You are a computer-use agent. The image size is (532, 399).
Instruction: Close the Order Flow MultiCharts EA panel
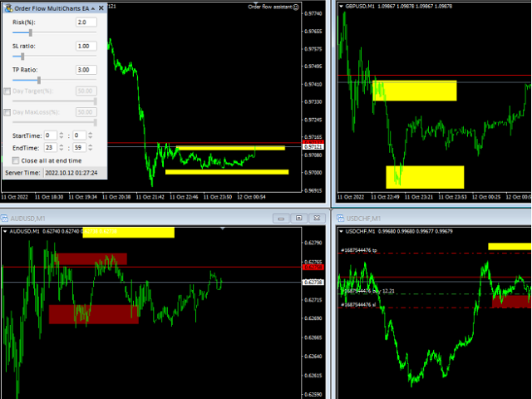[x=101, y=7]
